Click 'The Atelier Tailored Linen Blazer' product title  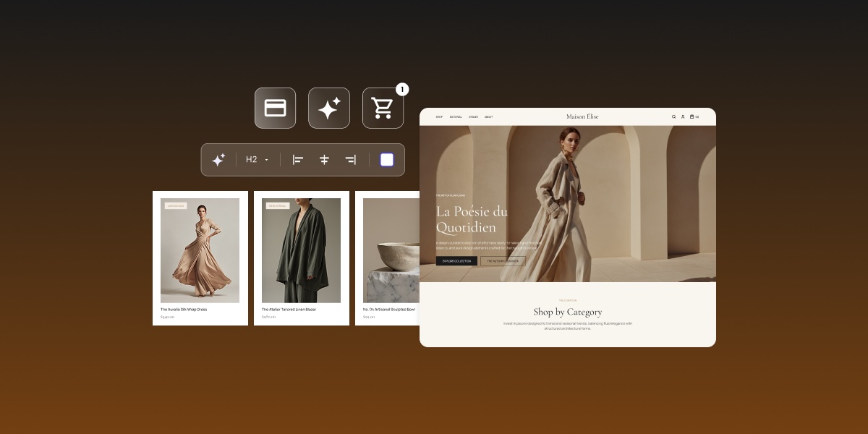[289, 309]
